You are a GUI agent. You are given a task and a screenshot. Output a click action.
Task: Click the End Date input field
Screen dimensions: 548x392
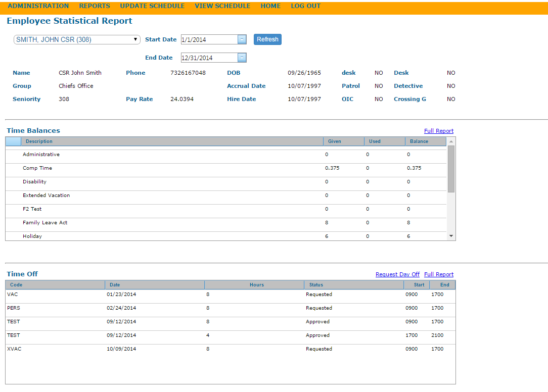click(x=209, y=58)
